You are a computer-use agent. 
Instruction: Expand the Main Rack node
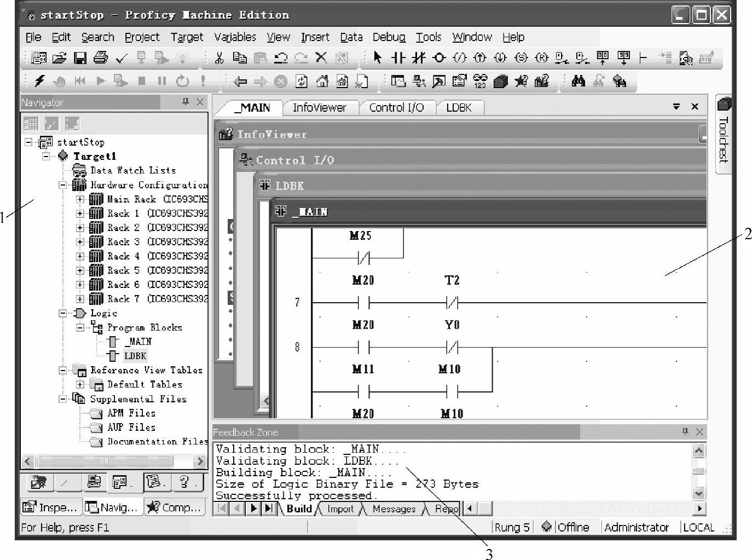click(x=80, y=199)
